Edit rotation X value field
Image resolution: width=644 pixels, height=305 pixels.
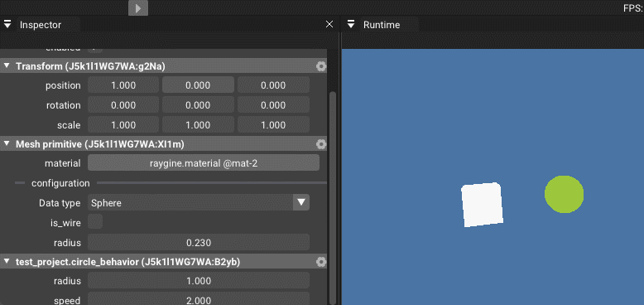[x=123, y=105]
